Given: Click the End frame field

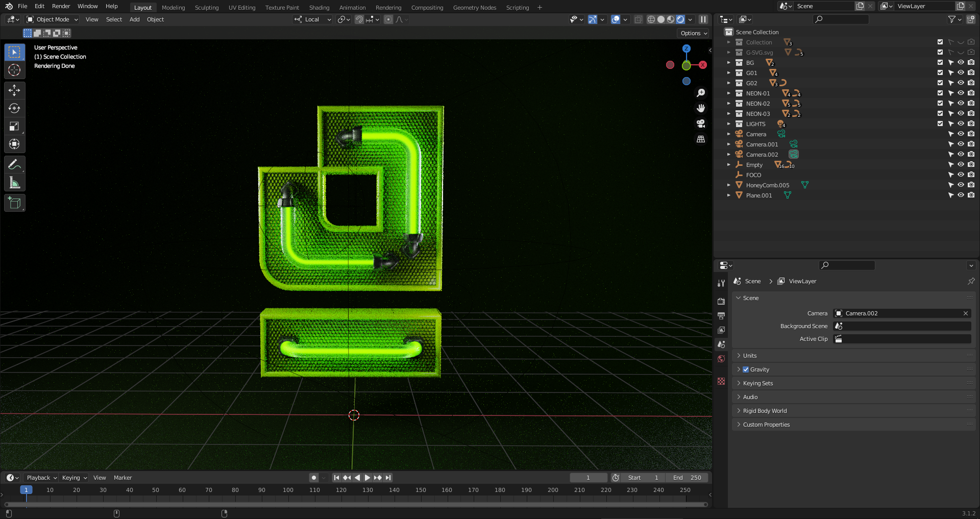Looking at the screenshot, I should click(x=687, y=478).
